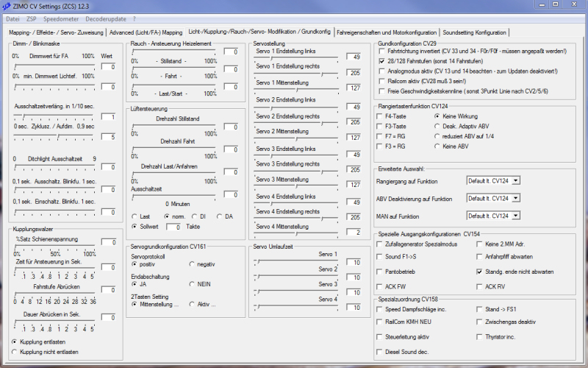588x368 pixels.
Task: Uncheck Standg. ende nicht abwarten
Action: [479, 272]
